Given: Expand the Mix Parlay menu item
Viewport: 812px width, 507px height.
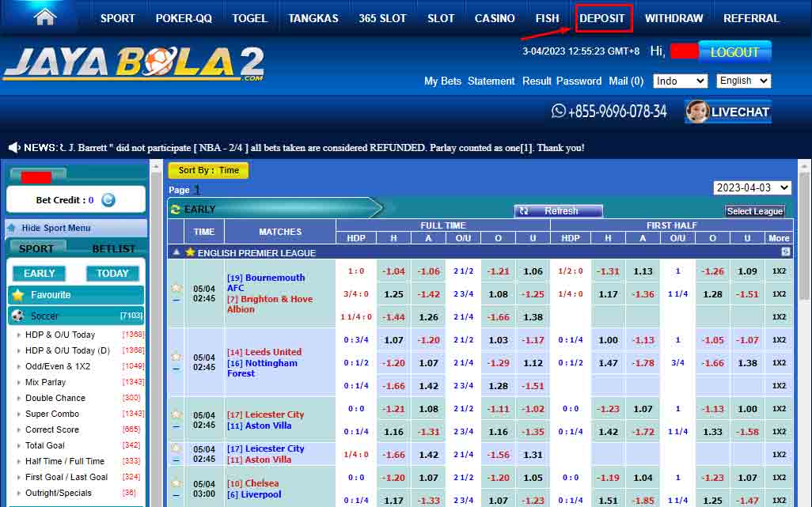Looking at the screenshot, I should point(46,382).
